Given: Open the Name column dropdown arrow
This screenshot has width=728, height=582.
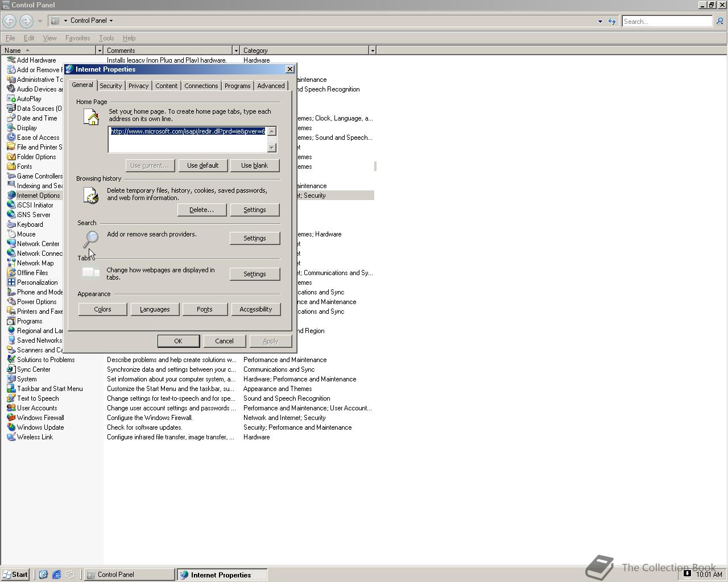Looking at the screenshot, I should [100, 51].
